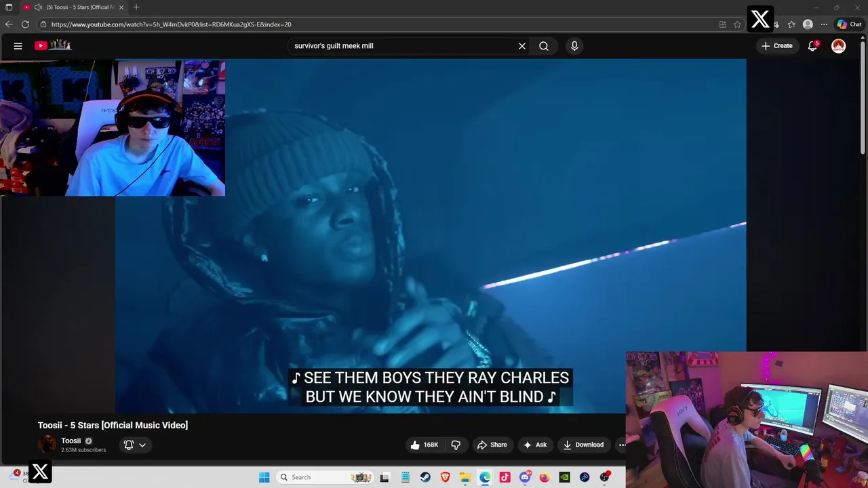
Task: Close the Toosii 5 Stars browser tab
Action: [121, 7]
